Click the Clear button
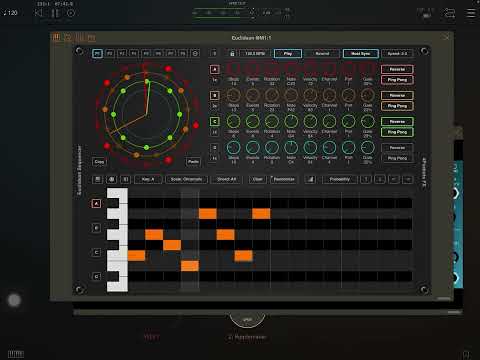Image resolution: width=480 pixels, height=360 pixels. pyautogui.click(x=258, y=179)
